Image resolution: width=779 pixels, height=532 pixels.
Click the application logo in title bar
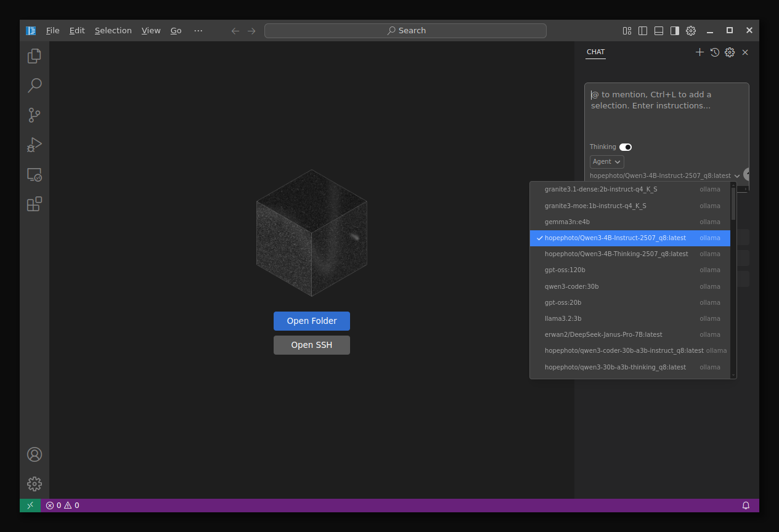click(x=31, y=31)
